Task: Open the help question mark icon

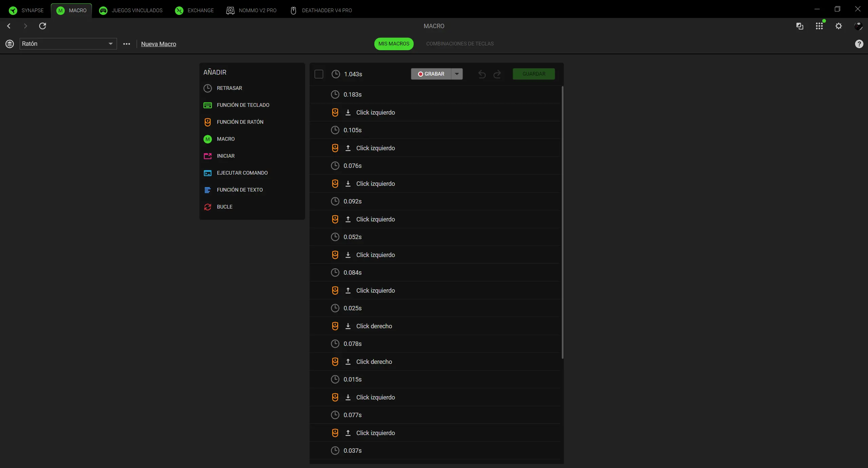Action: [859, 44]
